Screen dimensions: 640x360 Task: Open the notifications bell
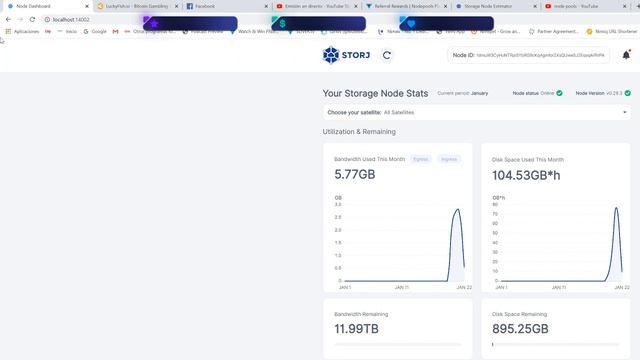click(x=626, y=55)
